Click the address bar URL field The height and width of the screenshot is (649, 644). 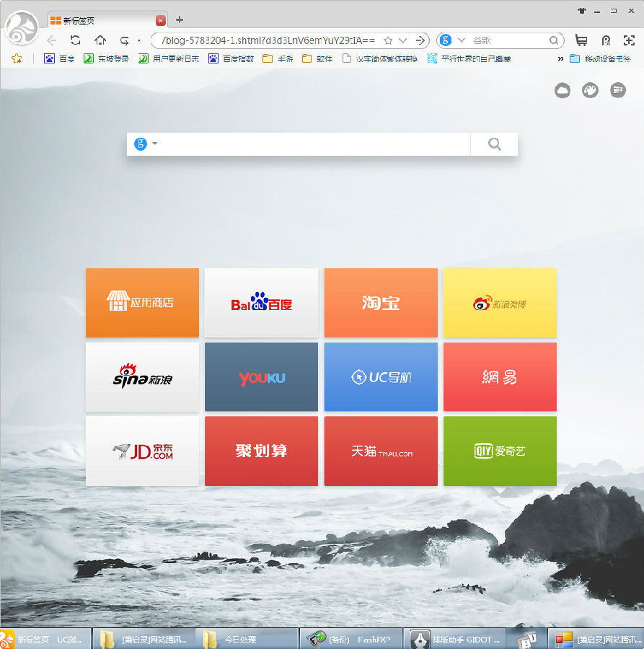coord(268,40)
